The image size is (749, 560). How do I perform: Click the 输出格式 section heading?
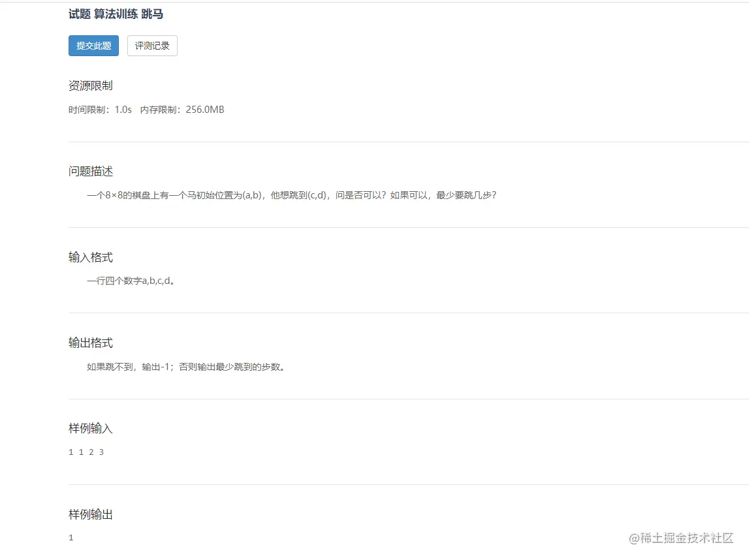click(x=91, y=343)
